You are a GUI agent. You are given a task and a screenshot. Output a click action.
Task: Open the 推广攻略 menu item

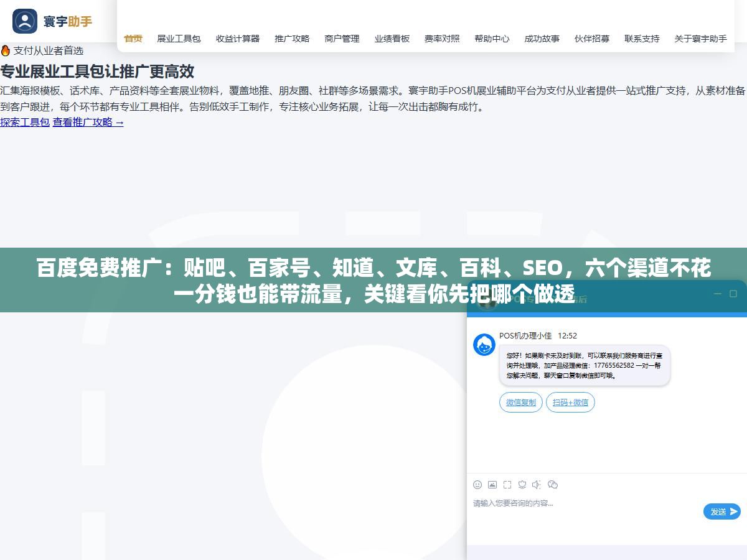[x=292, y=39]
